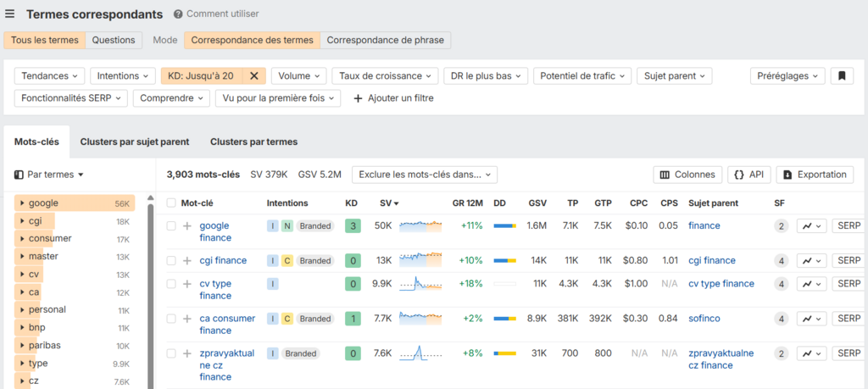
Task: Click the SF badge 4 for cgi finance
Action: click(781, 261)
